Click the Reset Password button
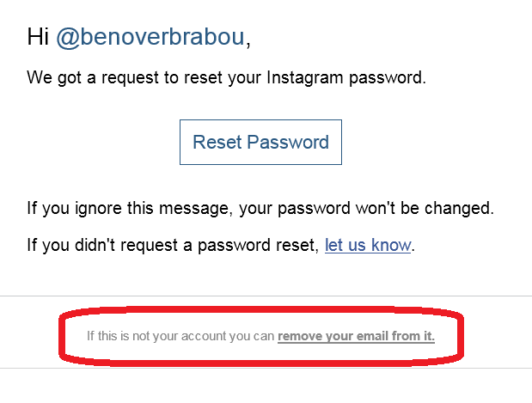The height and width of the screenshot is (403, 532). pyautogui.click(x=260, y=142)
